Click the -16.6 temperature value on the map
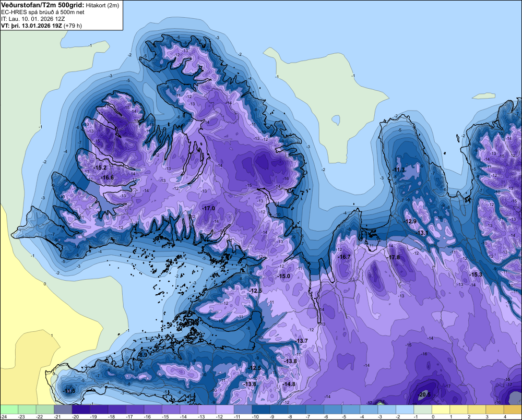 tap(107, 178)
